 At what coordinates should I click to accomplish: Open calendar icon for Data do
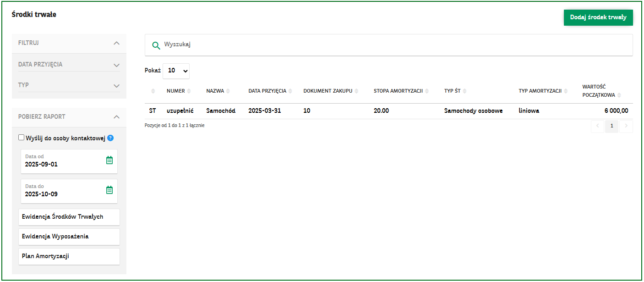[x=109, y=190]
